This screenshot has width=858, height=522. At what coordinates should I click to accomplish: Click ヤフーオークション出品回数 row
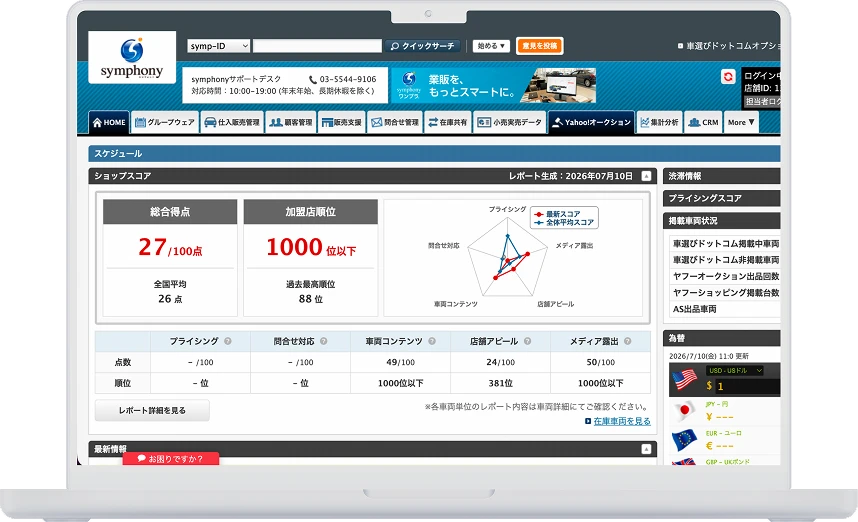coord(725,276)
